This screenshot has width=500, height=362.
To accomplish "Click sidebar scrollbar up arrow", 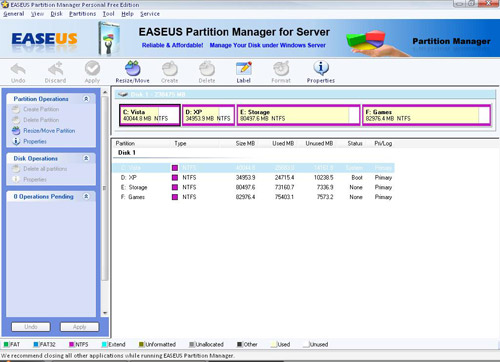I will click(x=105, y=92).
